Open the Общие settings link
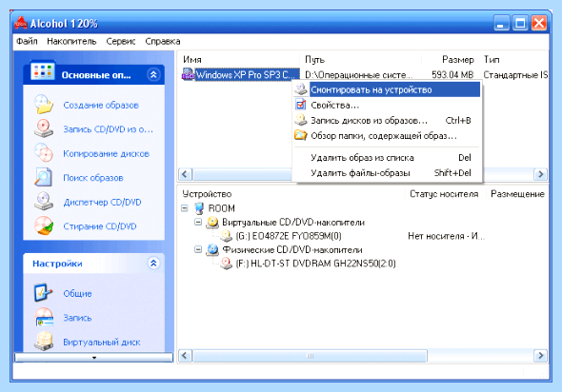 (77, 293)
